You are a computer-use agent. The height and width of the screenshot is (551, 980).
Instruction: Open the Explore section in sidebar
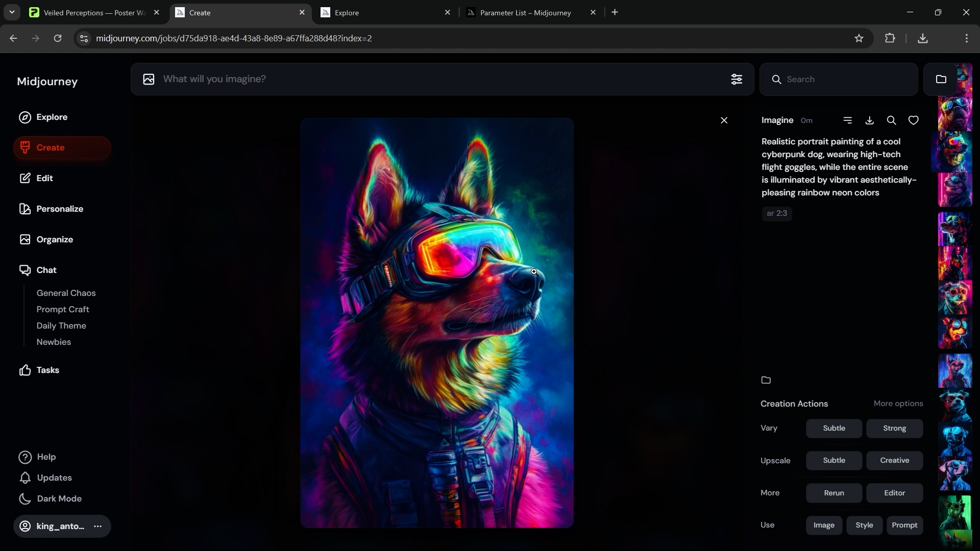pyautogui.click(x=52, y=117)
